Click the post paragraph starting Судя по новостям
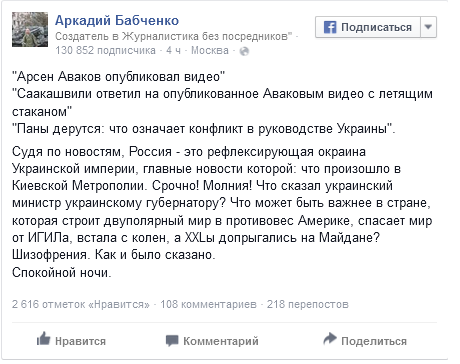The height and width of the screenshot is (364, 460). pyautogui.click(x=222, y=212)
